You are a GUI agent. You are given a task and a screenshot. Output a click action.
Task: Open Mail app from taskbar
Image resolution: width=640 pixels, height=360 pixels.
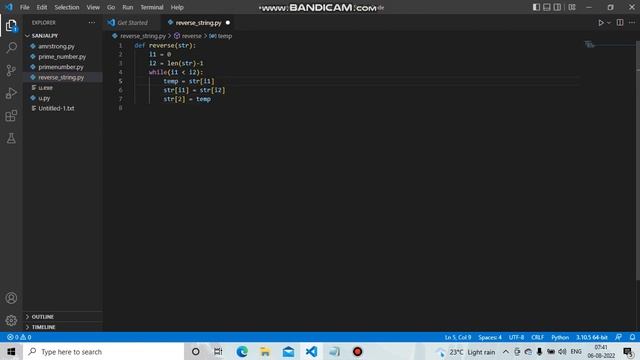[289, 351]
